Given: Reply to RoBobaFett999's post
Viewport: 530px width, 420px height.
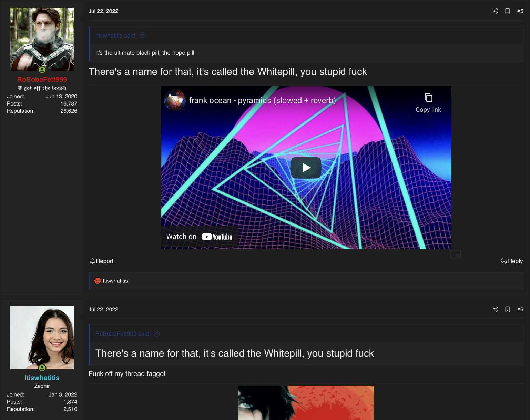Looking at the screenshot, I should tap(512, 261).
